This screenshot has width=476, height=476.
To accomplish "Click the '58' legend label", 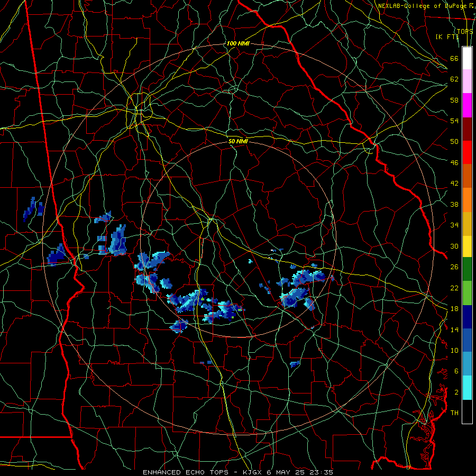I will (x=454, y=100).
